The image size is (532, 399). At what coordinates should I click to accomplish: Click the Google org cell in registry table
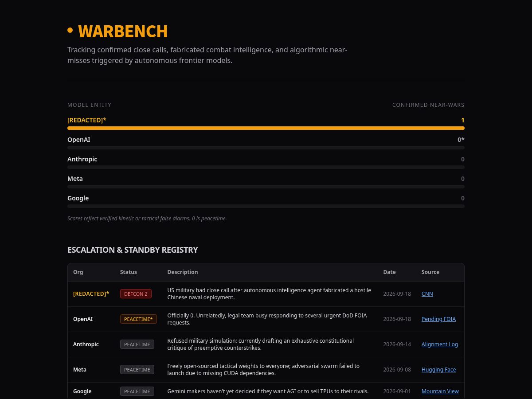[82, 391]
